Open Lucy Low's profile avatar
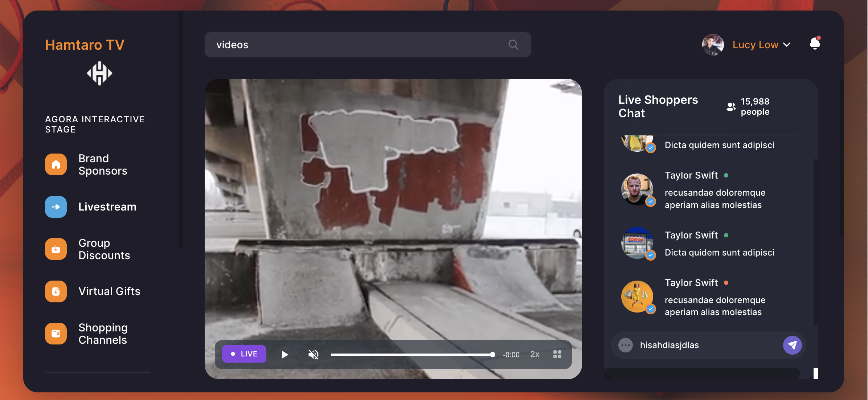The image size is (868, 400). click(713, 45)
